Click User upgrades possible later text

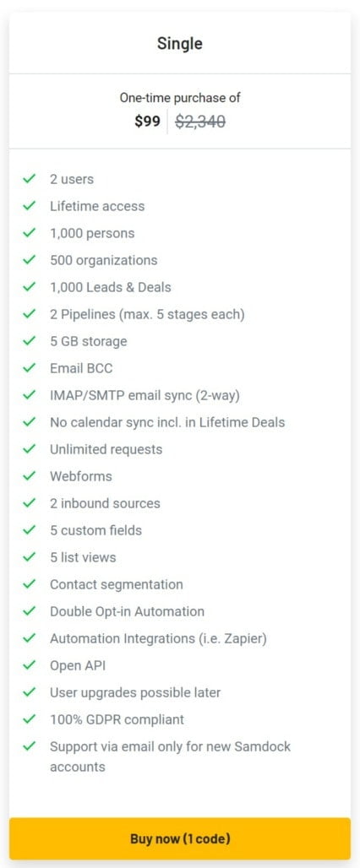pyautogui.click(x=135, y=692)
